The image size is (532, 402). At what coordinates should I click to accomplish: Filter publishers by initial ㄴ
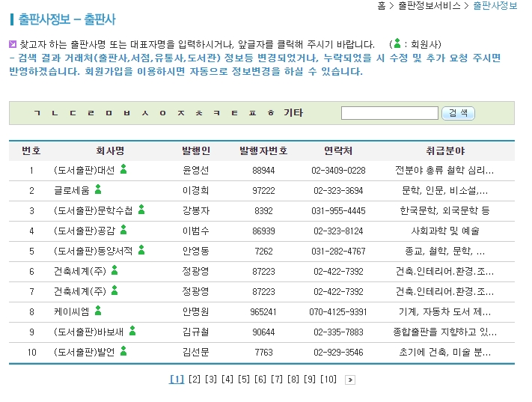tap(55, 113)
